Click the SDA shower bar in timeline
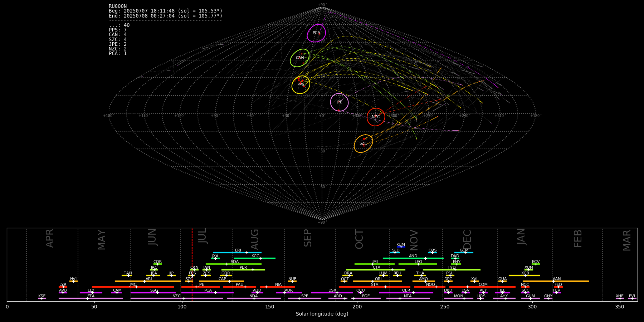The image size is (644, 322). pos(234,264)
